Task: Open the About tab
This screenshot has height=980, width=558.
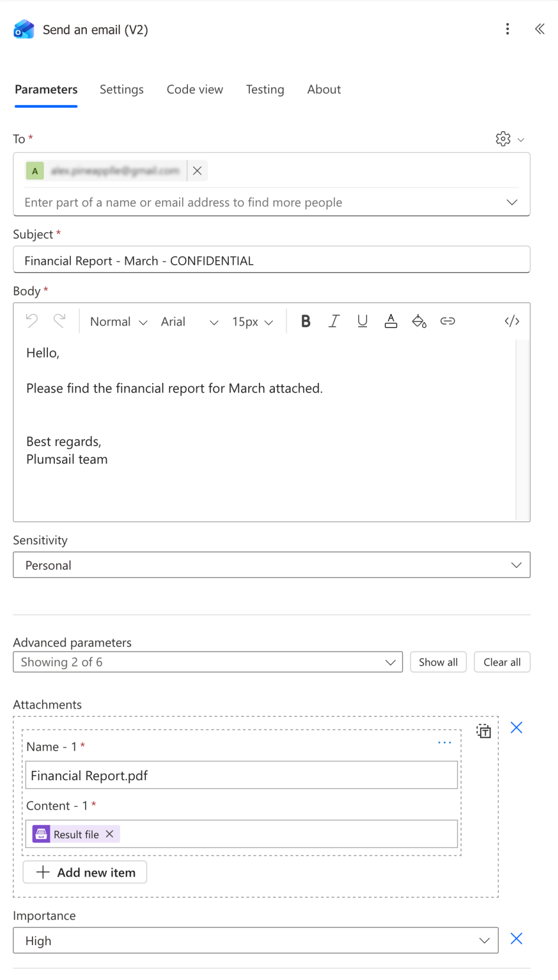Action: 324,89
